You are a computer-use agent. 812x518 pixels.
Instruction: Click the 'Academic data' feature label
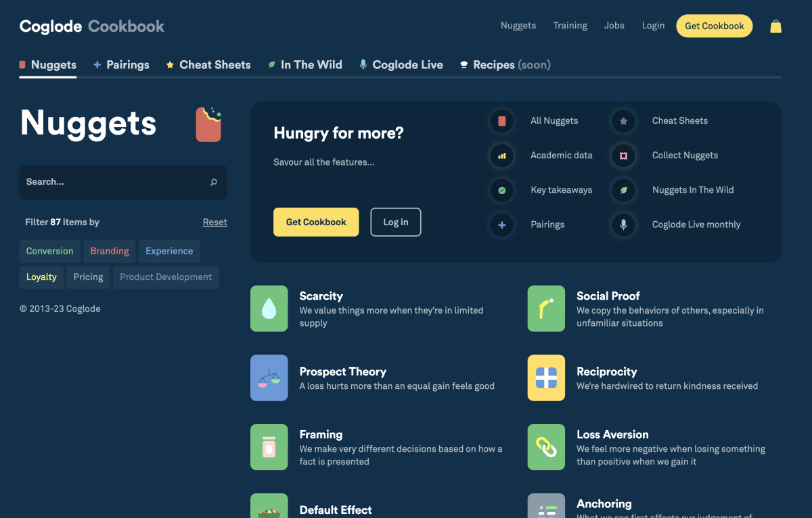(x=562, y=156)
